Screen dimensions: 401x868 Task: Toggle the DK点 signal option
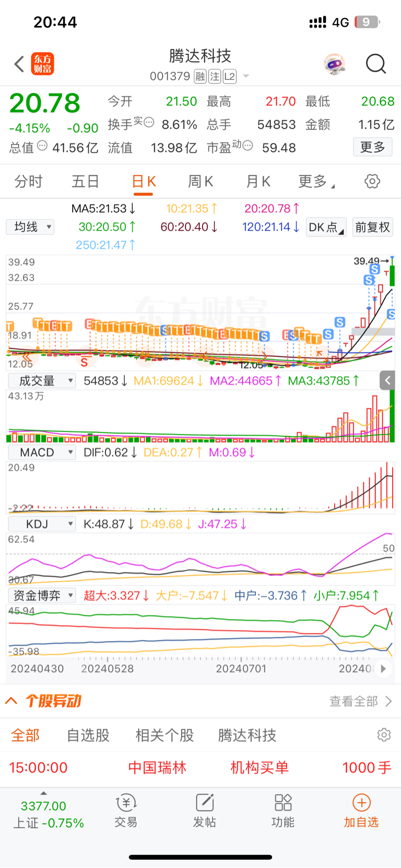326,228
